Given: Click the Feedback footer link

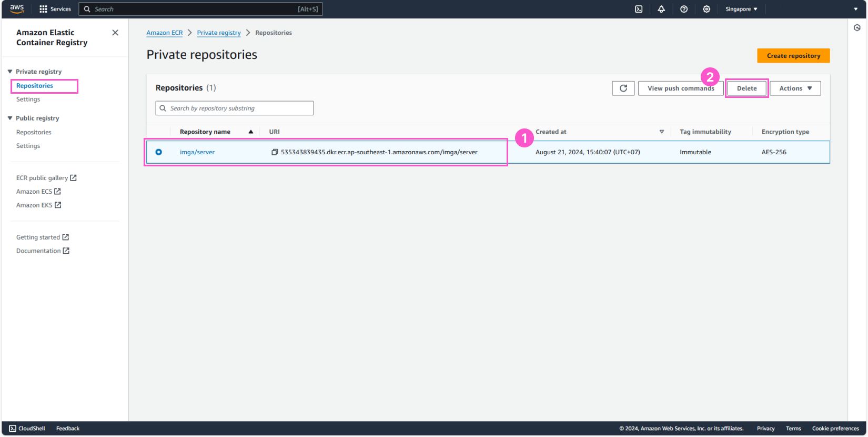Looking at the screenshot, I should 68,429.
